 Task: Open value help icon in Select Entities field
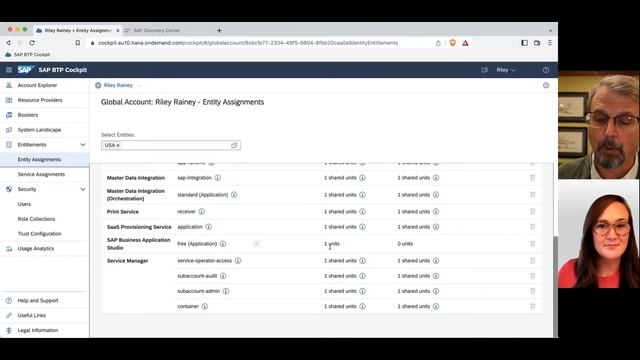(x=234, y=145)
